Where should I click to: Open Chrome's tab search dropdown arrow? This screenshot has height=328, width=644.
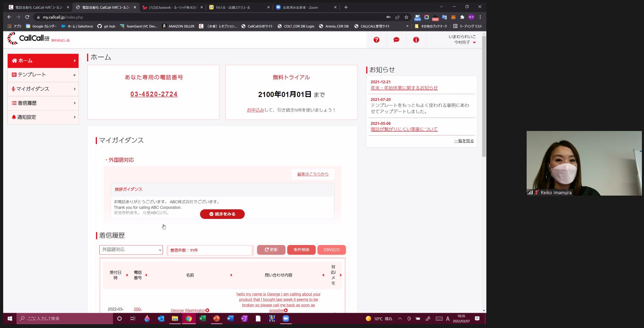tap(441, 7)
